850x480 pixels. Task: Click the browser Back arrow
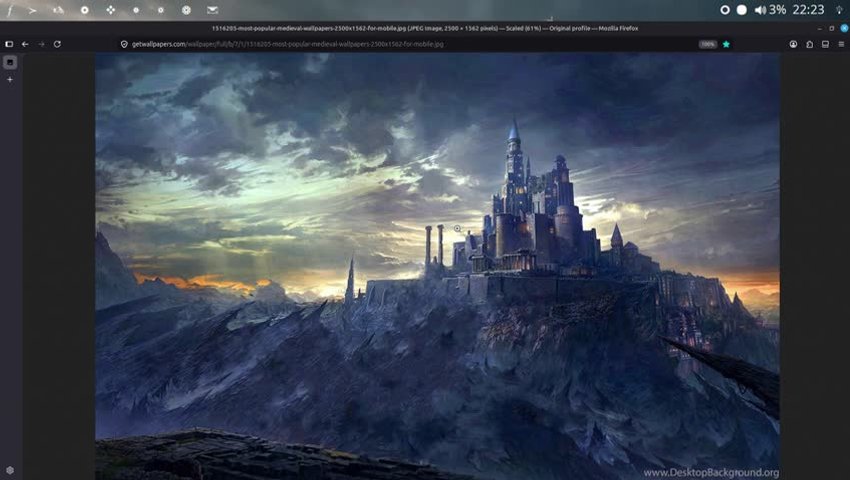25,44
